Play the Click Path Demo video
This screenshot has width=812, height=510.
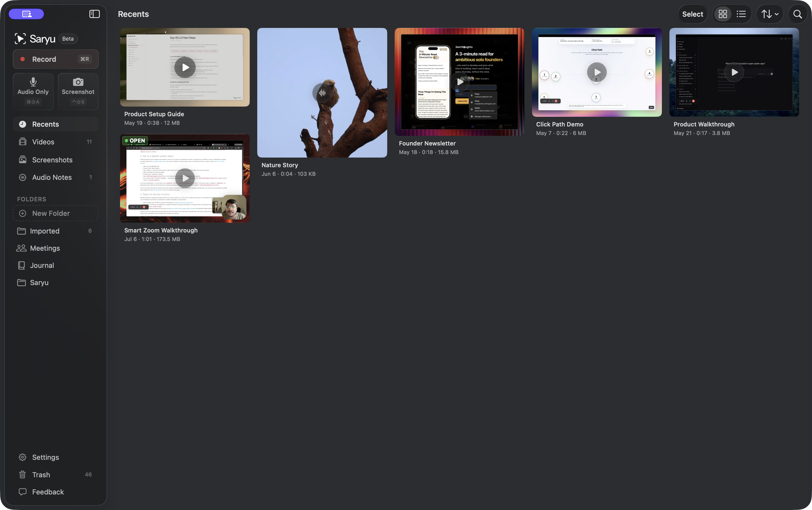coord(597,72)
